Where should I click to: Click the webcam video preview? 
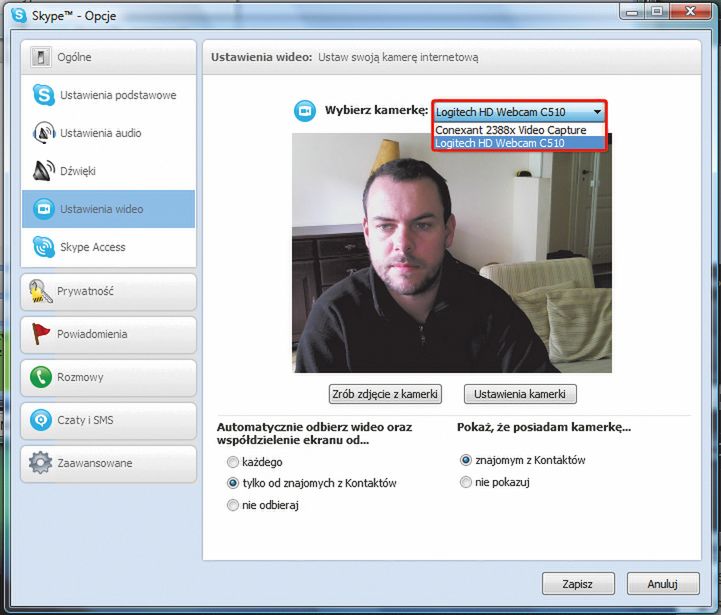(452, 253)
